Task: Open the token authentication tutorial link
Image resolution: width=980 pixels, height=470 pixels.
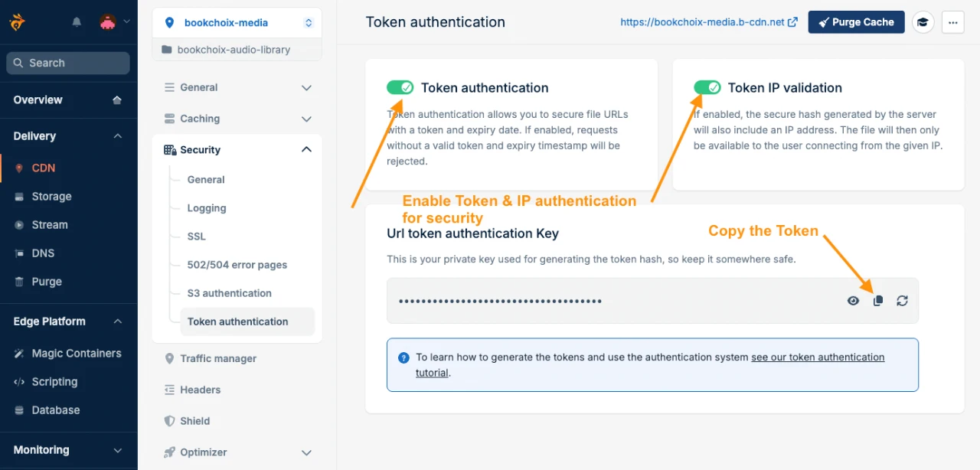Action: (818, 357)
